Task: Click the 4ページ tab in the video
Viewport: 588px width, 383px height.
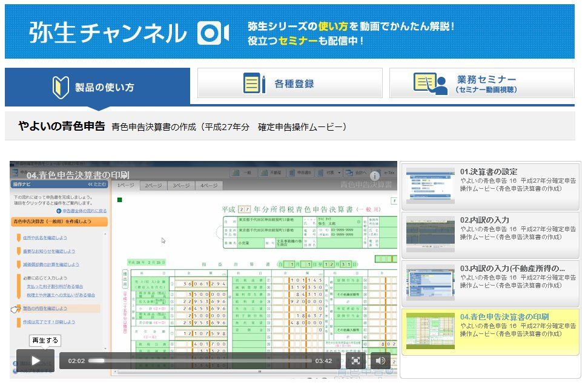Action: [209, 186]
